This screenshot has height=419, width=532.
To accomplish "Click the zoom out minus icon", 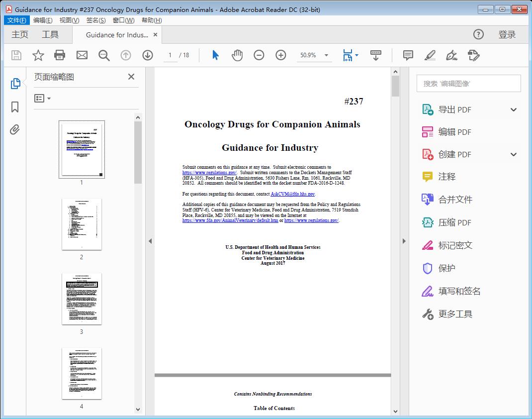I will tap(259, 55).
